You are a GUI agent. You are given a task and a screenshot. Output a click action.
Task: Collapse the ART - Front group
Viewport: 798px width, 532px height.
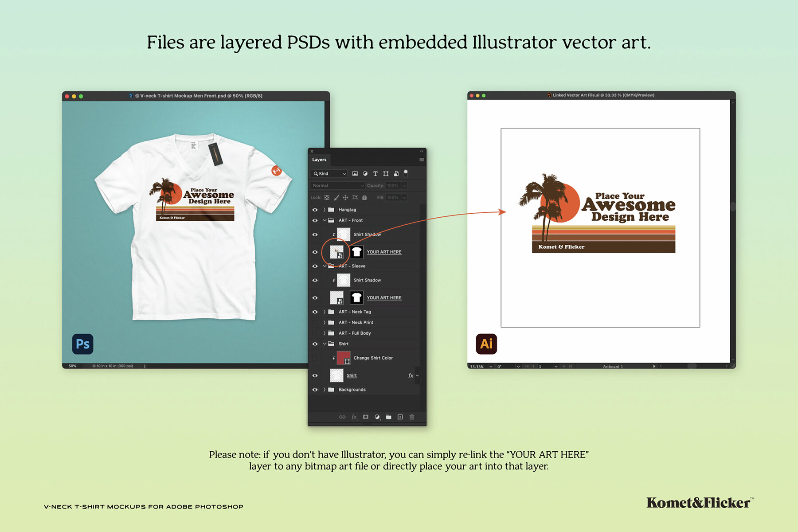tap(325, 220)
